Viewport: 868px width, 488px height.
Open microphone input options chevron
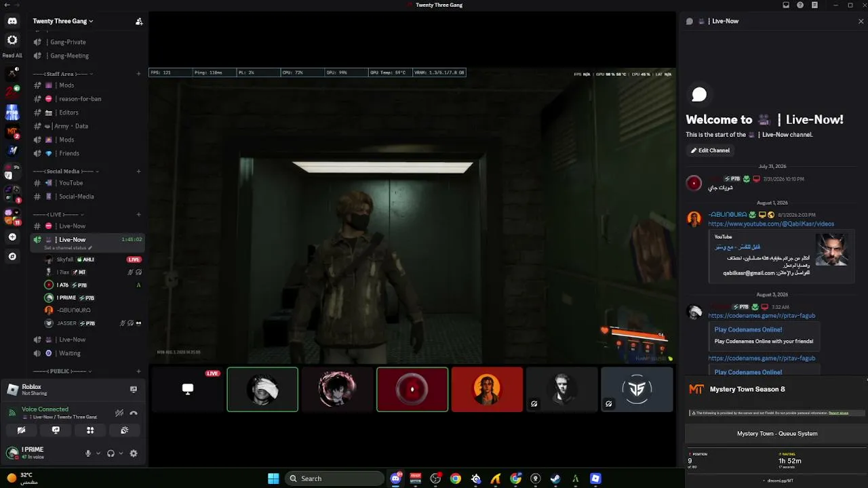pos(98,453)
